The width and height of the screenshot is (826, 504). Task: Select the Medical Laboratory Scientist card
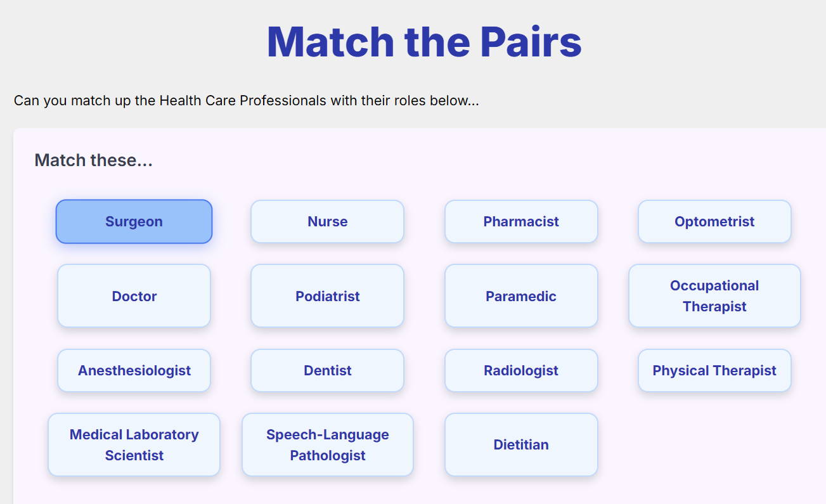(x=134, y=445)
